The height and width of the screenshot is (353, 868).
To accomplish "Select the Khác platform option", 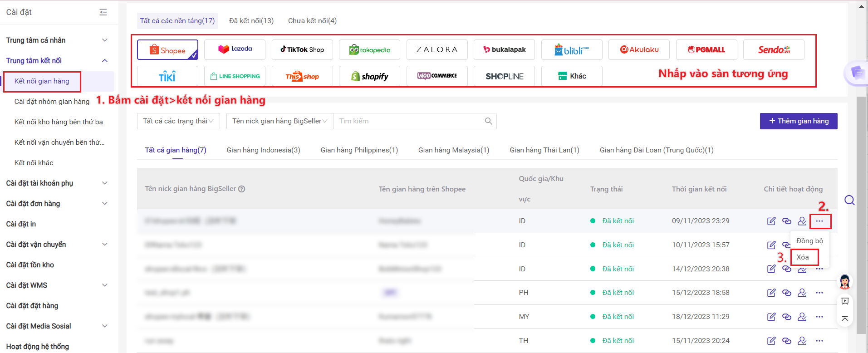I will coord(572,76).
